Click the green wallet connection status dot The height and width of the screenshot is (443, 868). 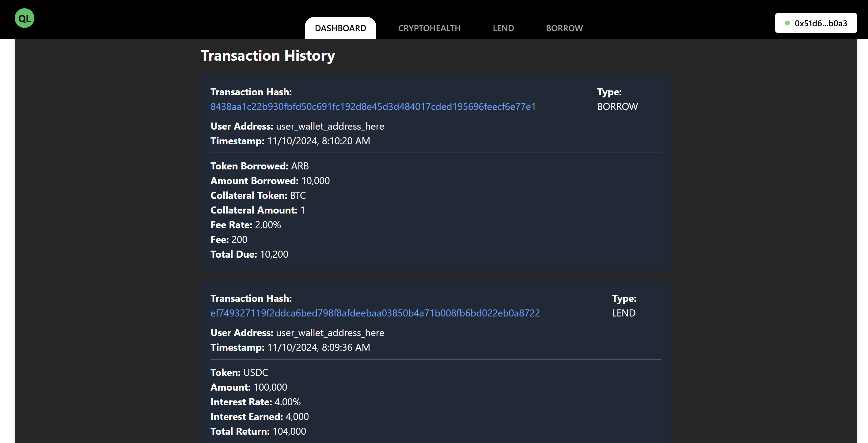(787, 23)
